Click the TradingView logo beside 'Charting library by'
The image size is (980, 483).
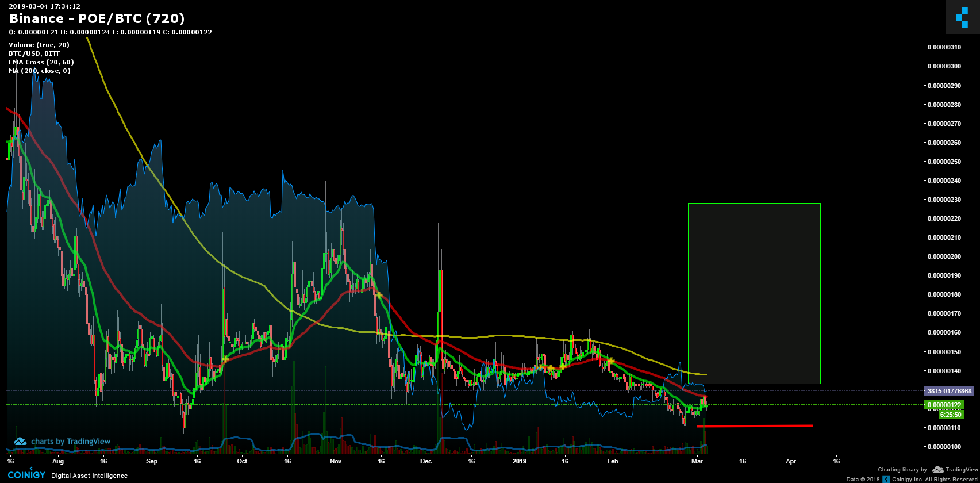(955, 470)
